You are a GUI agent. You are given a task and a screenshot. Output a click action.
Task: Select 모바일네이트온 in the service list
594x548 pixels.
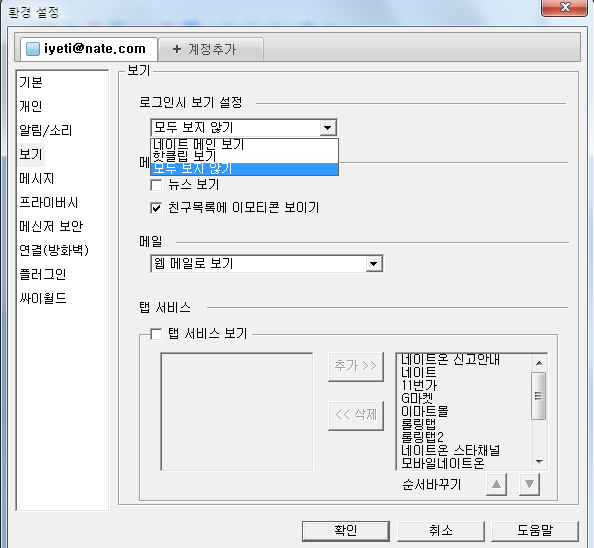click(442, 463)
